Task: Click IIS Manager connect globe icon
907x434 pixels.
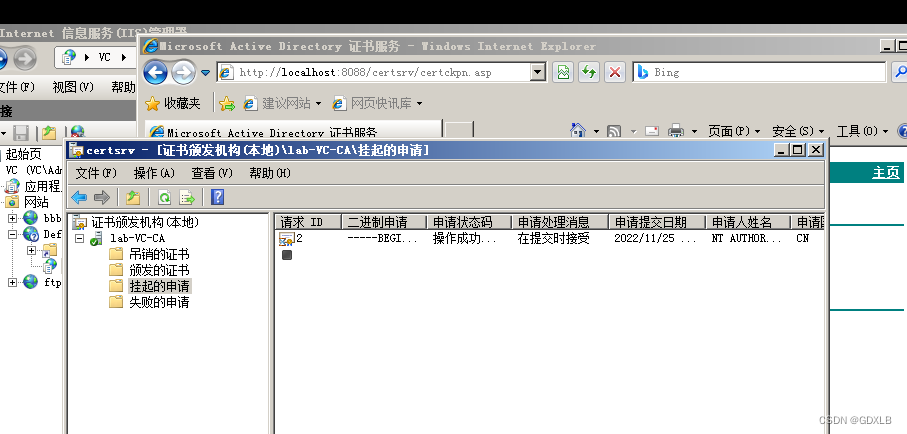Action: pyautogui.click(x=77, y=133)
